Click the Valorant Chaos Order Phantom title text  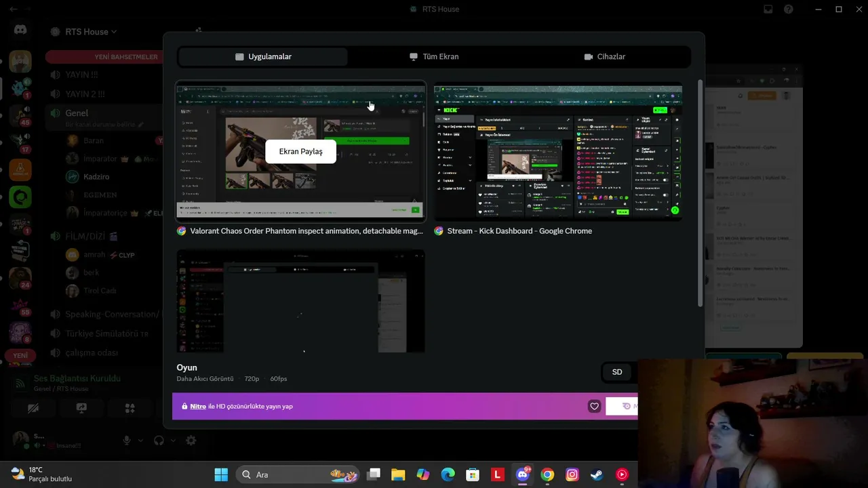[307, 231]
